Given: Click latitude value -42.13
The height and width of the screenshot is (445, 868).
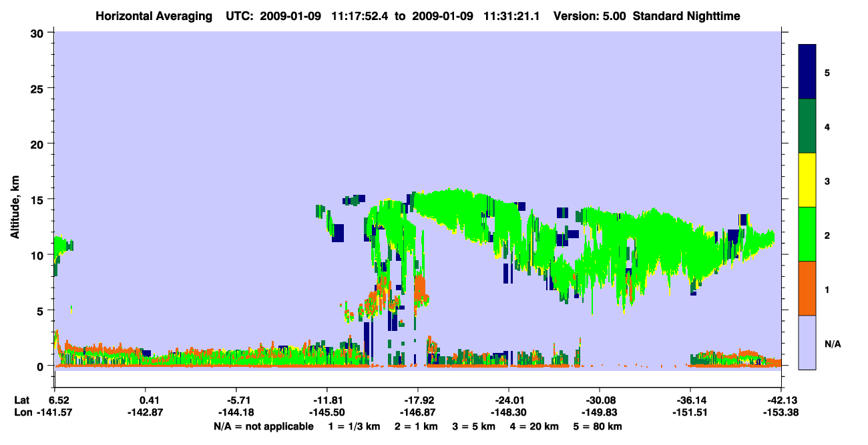Looking at the screenshot, I should coord(781,400).
